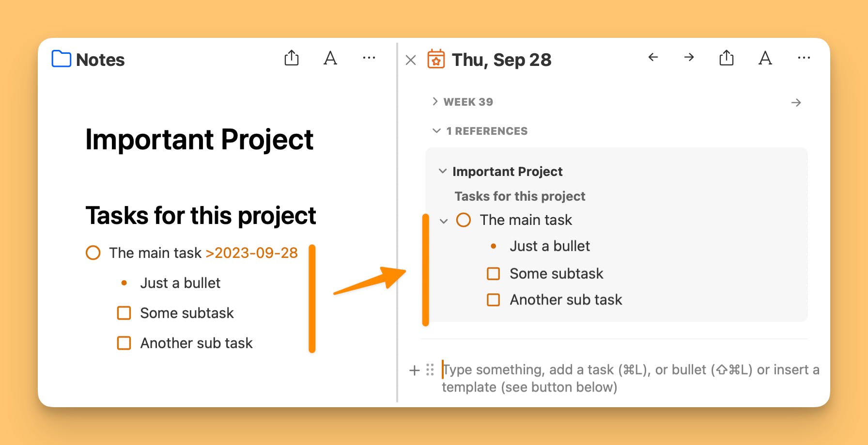Share the Thu, Sep 28 daily note

tap(727, 58)
